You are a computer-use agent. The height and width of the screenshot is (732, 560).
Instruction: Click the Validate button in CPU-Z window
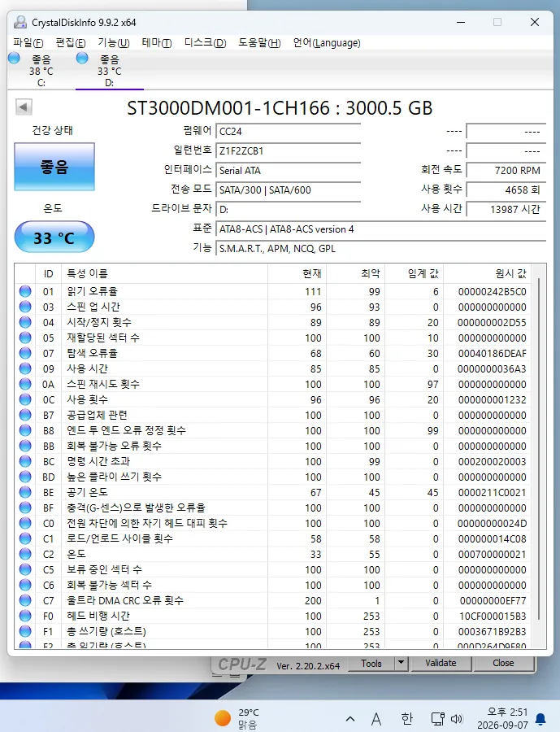point(441,664)
